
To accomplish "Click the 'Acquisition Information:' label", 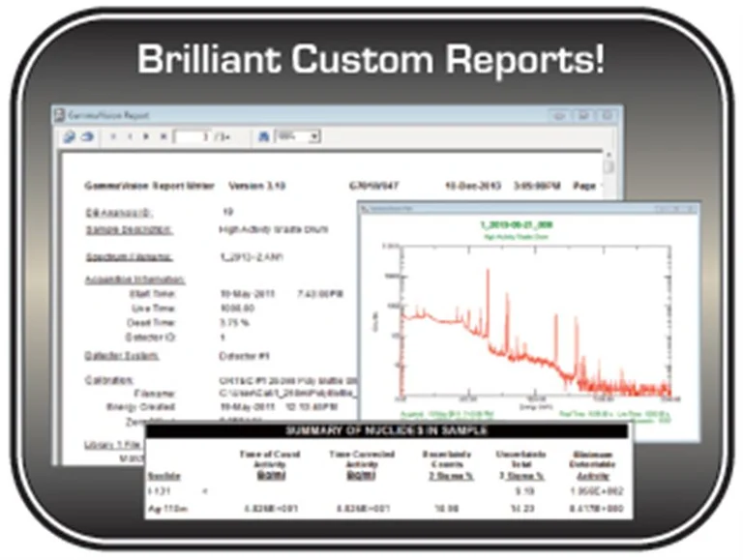I will coord(135,280).
